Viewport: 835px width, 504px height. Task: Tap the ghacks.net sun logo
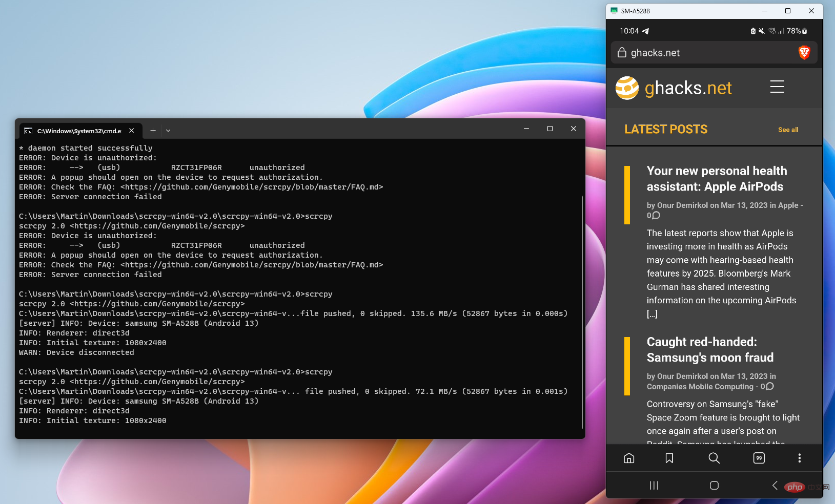coord(626,88)
